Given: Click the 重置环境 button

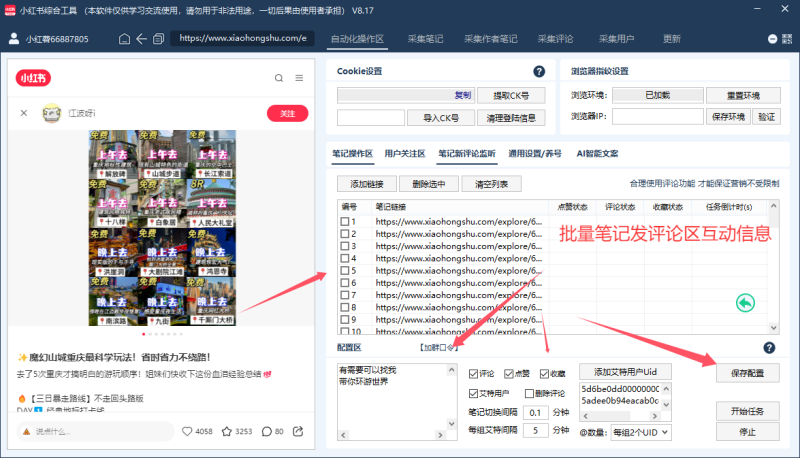Looking at the screenshot, I should (x=743, y=95).
